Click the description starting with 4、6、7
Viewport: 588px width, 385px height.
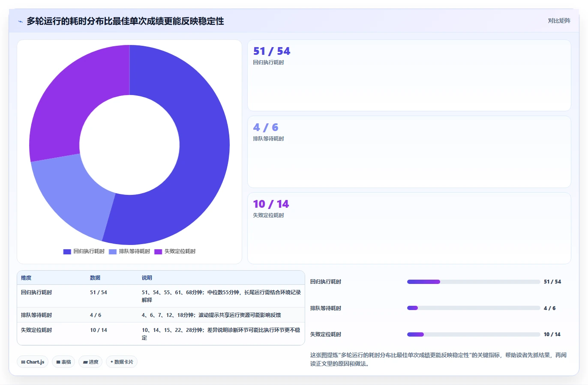click(211, 315)
